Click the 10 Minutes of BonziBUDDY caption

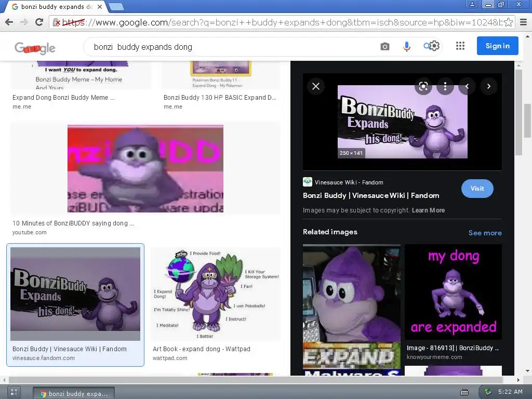(x=73, y=223)
